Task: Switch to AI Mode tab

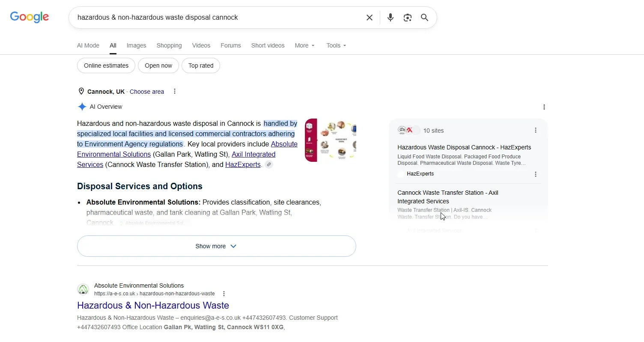Action: click(x=88, y=45)
